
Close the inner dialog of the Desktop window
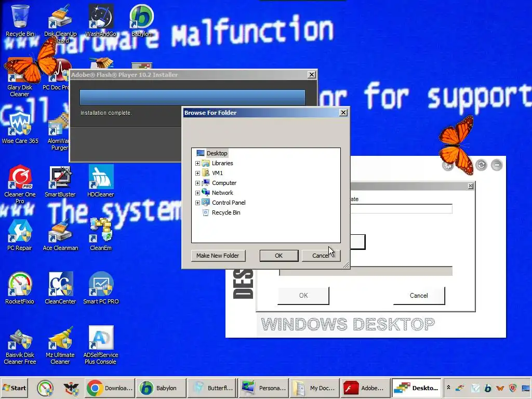(471, 186)
